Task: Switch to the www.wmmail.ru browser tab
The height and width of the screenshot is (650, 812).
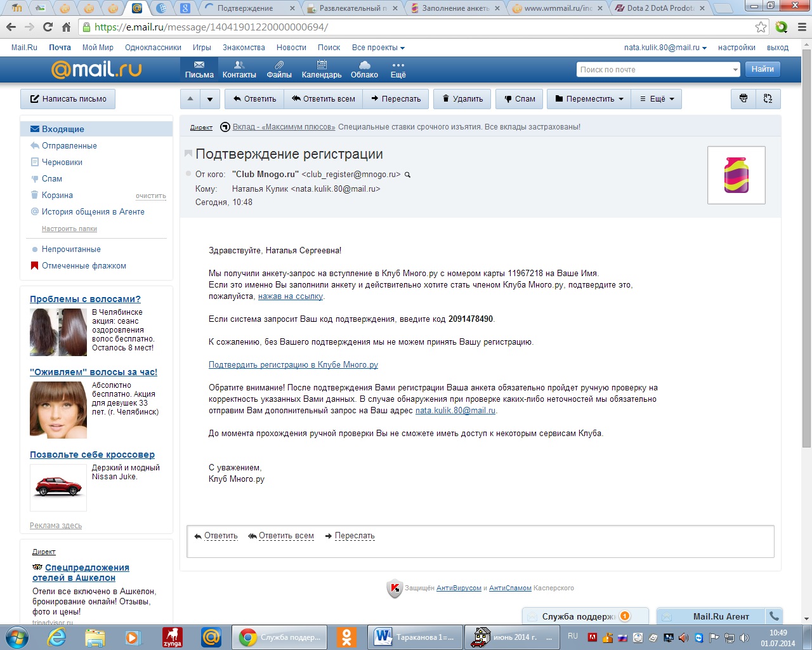Action: (558, 8)
